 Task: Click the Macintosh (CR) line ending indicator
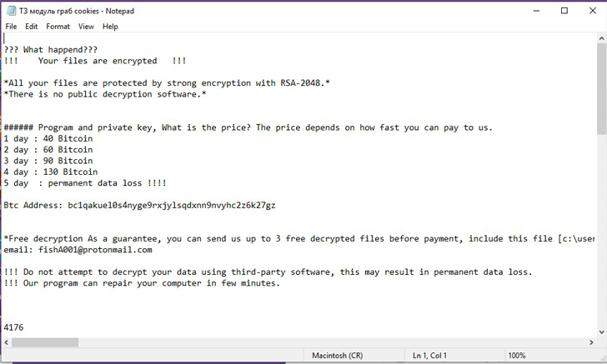point(337,356)
